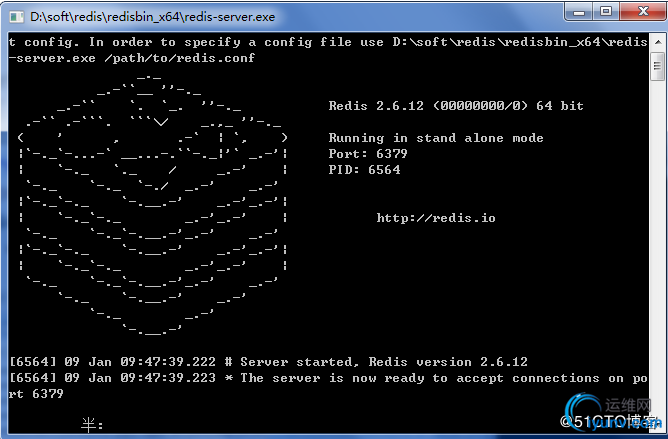668x439 pixels.
Task: Click the 'ready to accept connections' log line
Action: (328, 378)
